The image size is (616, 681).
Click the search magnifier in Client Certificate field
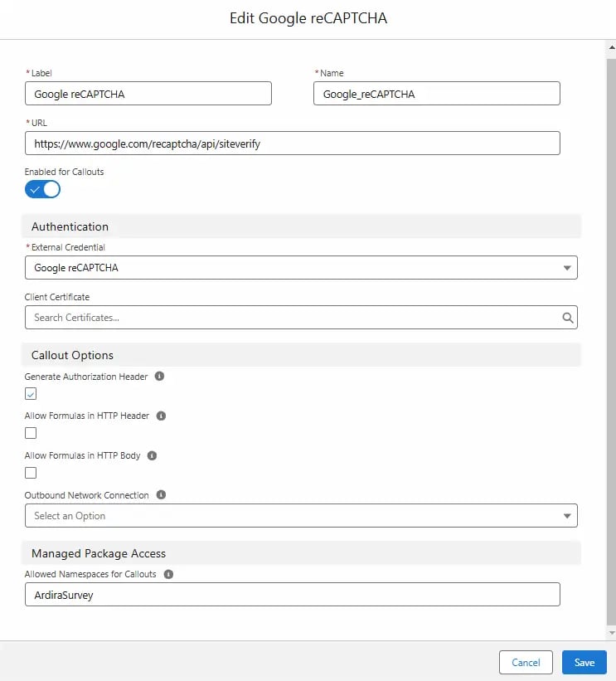(x=567, y=318)
